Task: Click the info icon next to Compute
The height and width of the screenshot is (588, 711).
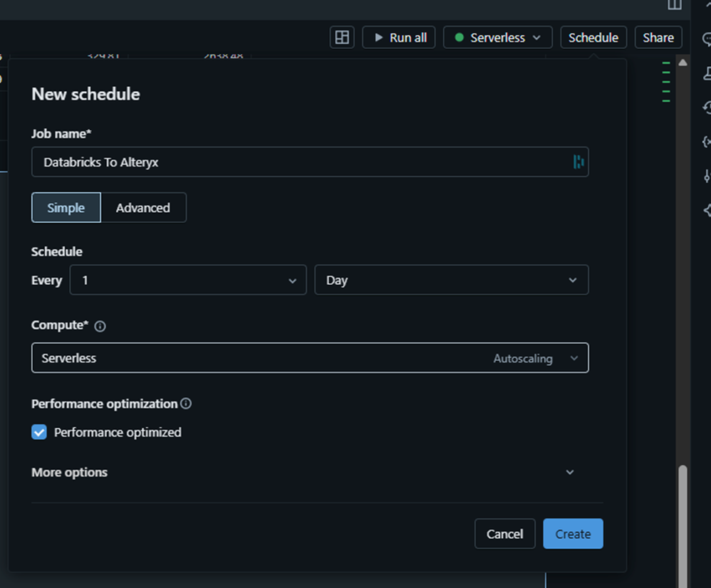Action: (x=100, y=326)
